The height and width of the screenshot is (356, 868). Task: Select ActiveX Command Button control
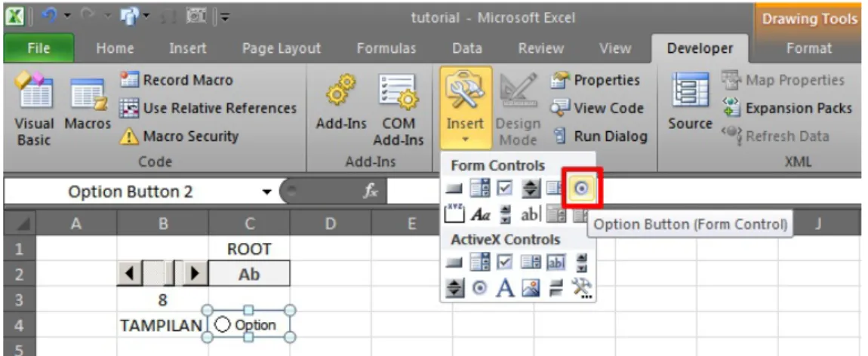[x=454, y=263]
